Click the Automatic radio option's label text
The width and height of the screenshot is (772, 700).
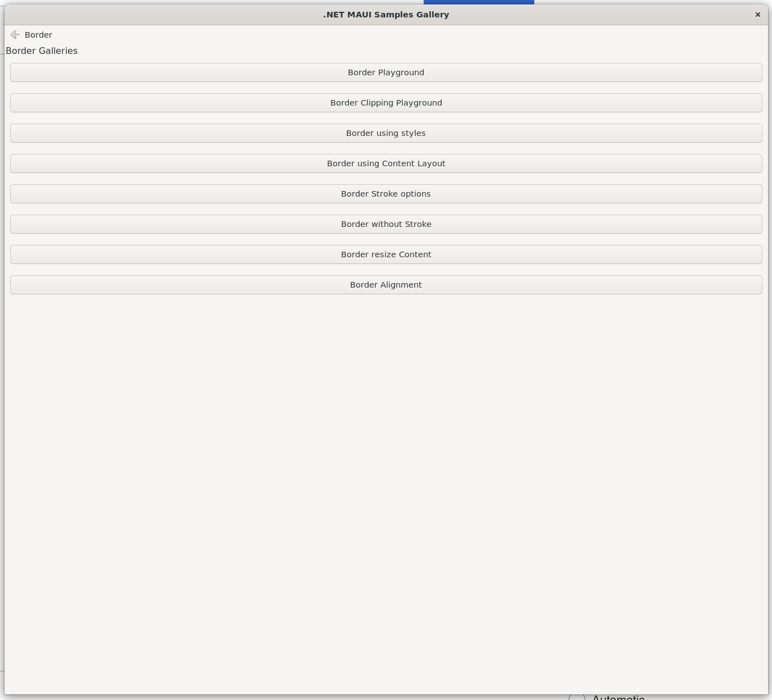click(x=618, y=698)
